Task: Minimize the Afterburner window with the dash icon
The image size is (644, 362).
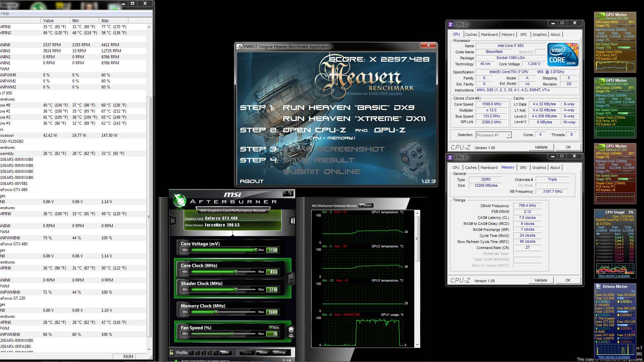Action: pos(285,193)
